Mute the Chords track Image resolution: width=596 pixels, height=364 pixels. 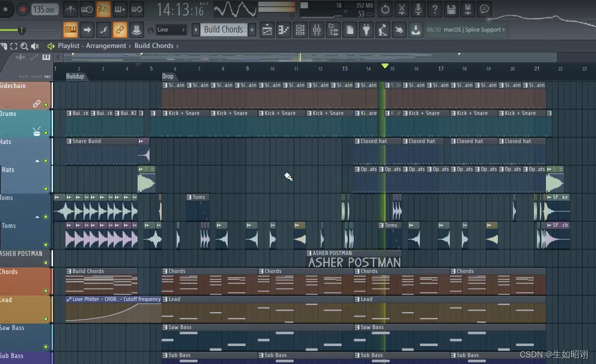[x=46, y=290]
